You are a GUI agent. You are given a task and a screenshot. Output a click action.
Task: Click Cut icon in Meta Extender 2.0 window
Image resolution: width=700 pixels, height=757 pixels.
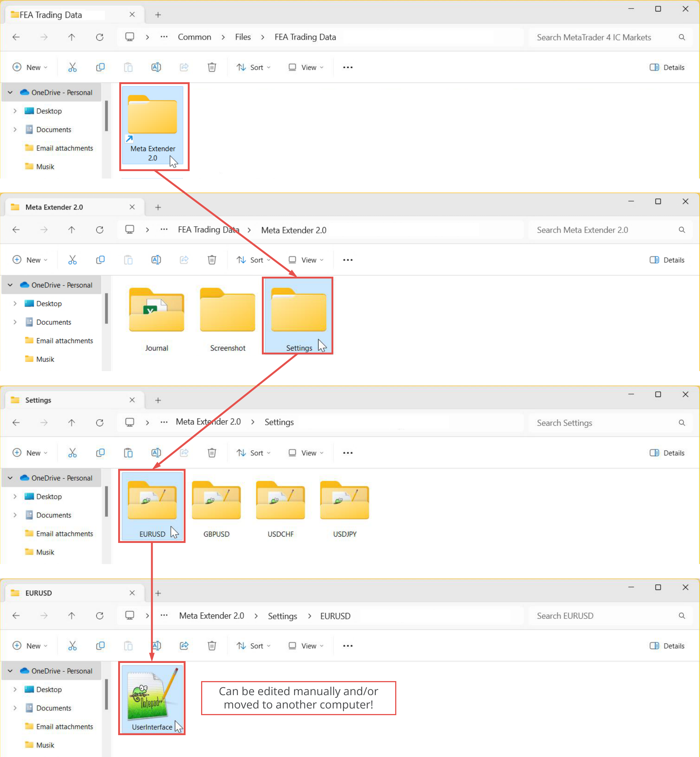click(72, 260)
